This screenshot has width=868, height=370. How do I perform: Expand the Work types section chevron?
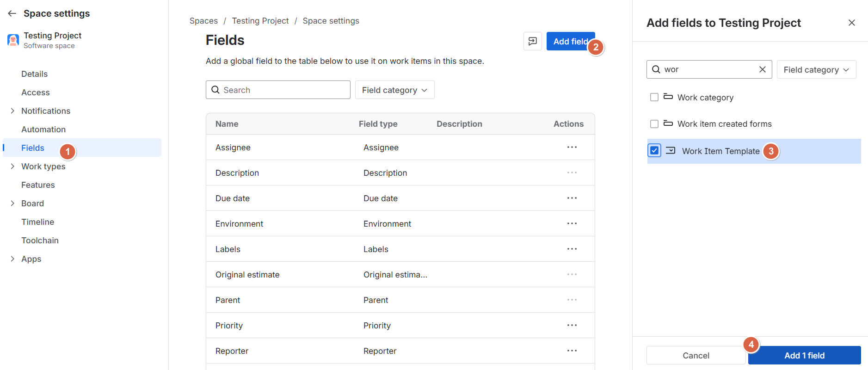12,166
